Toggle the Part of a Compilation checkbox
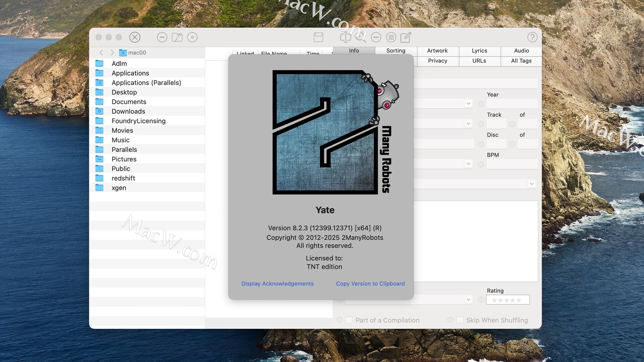644x362 pixels. coord(349,320)
